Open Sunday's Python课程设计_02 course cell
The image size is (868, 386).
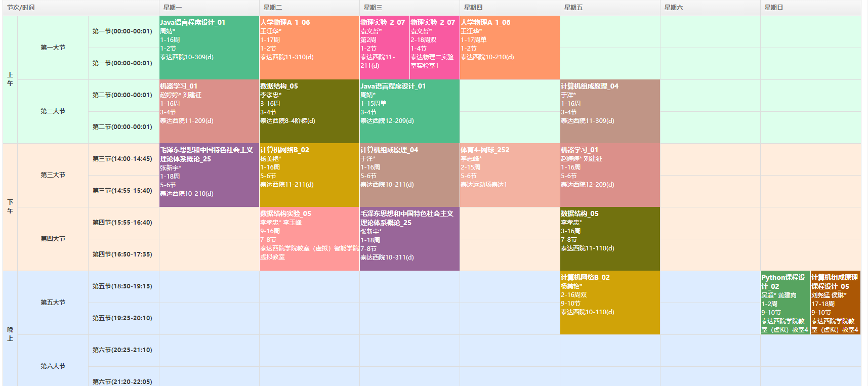(785, 303)
